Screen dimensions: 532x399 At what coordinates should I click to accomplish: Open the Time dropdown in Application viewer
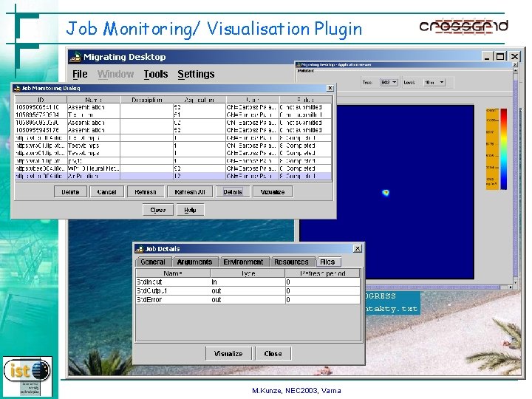pos(389,83)
